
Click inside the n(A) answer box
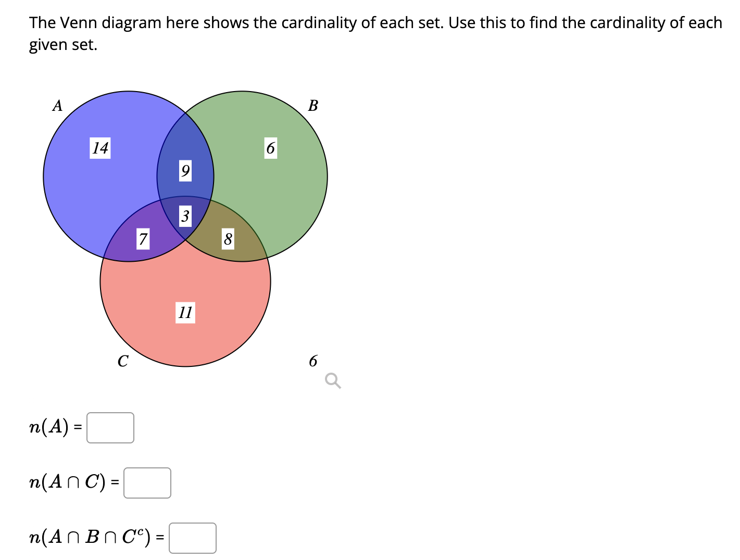(110, 427)
